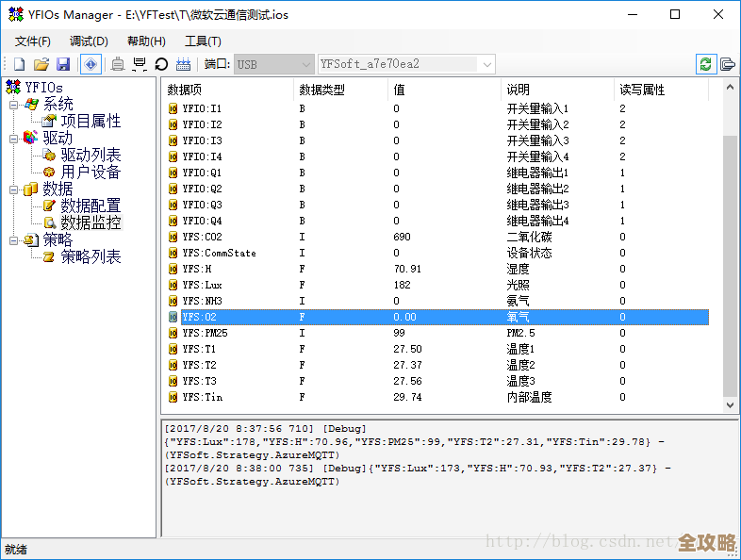Click the New file toolbar icon

(x=20, y=64)
